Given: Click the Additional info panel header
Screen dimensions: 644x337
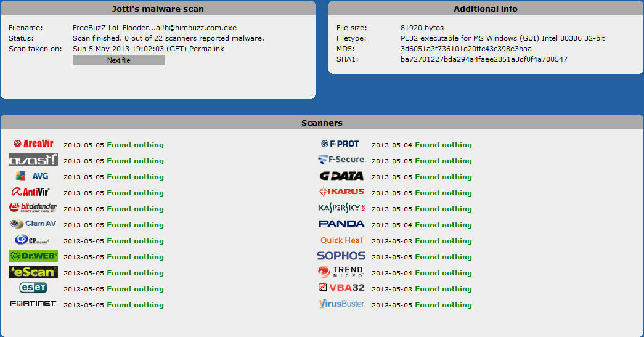Looking at the screenshot, I should click(485, 9).
